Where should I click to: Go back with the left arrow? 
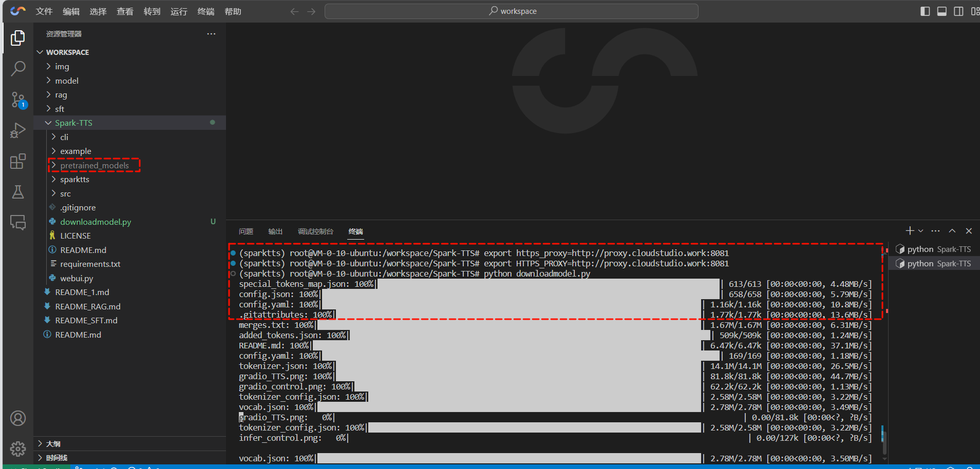click(294, 11)
